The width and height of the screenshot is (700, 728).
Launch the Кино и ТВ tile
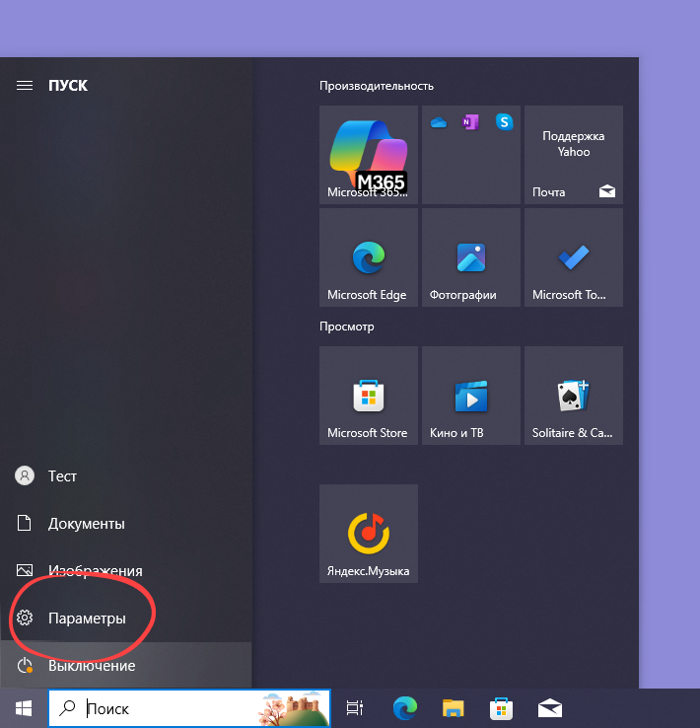(471, 396)
